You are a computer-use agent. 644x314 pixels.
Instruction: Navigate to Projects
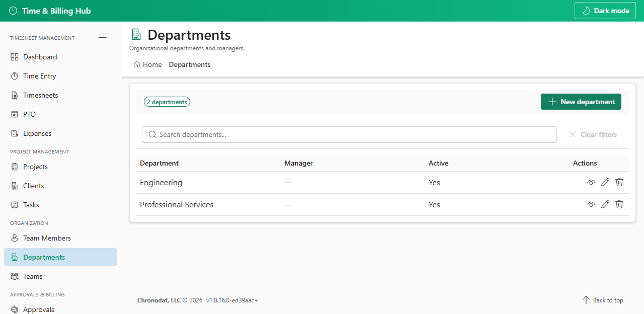coord(60,167)
